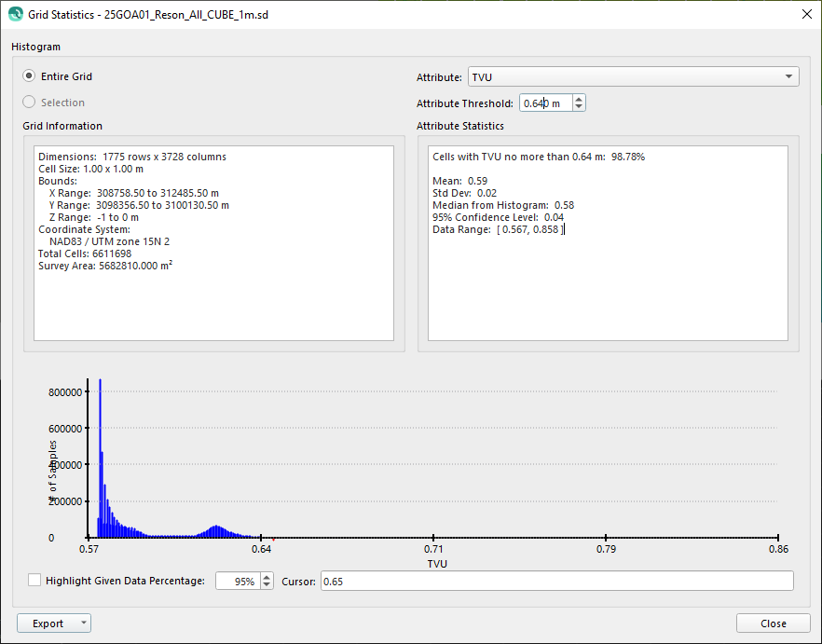Click the X icon to close the dialog
The image size is (822, 644).
[806, 14]
